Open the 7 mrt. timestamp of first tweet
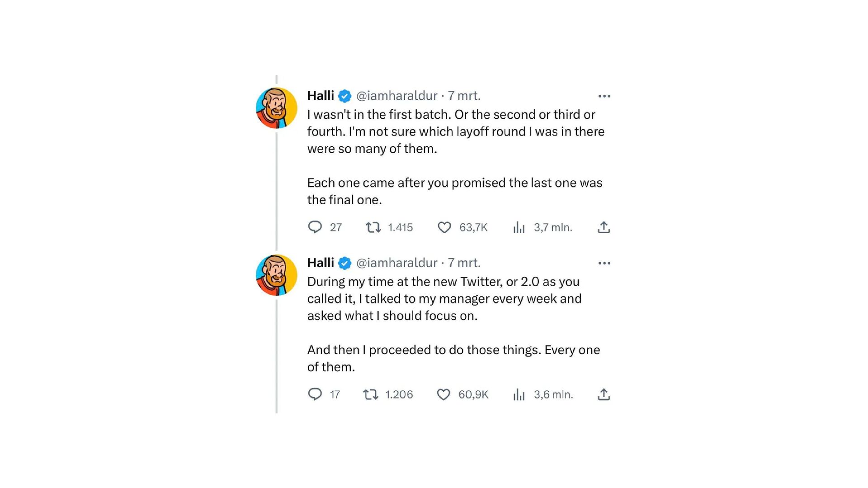The height and width of the screenshot is (488, 868). pos(464,96)
